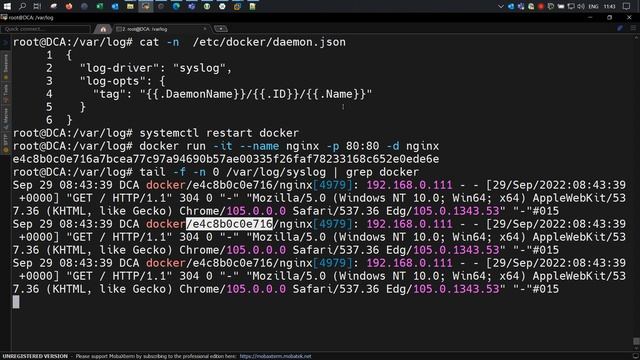Click the Quick connect field
The image size is (640, 360).
point(45,29)
